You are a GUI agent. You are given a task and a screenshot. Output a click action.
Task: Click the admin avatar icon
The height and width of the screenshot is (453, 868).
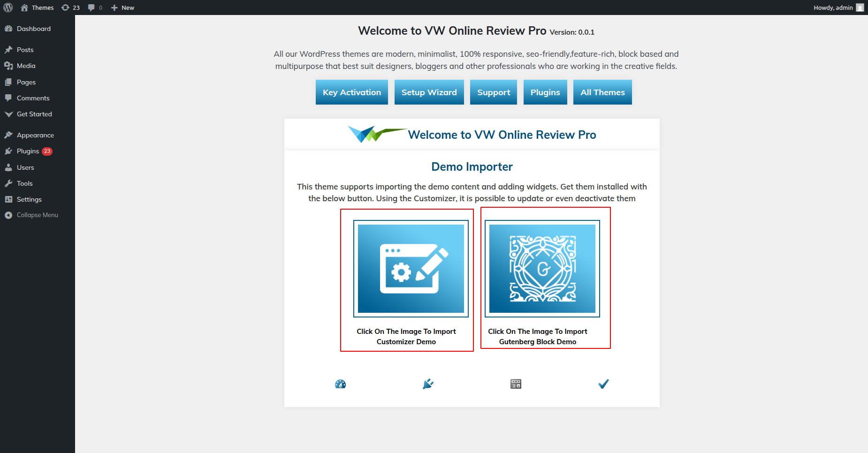[x=860, y=8]
